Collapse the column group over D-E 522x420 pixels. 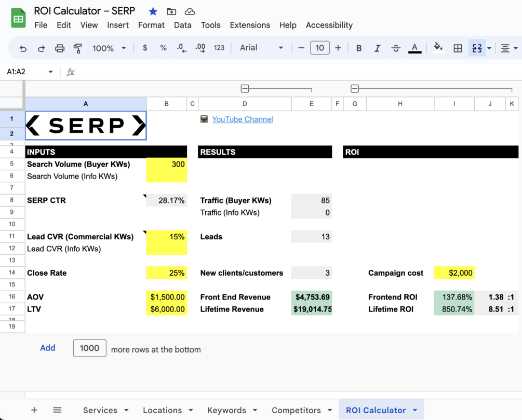pos(245,89)
